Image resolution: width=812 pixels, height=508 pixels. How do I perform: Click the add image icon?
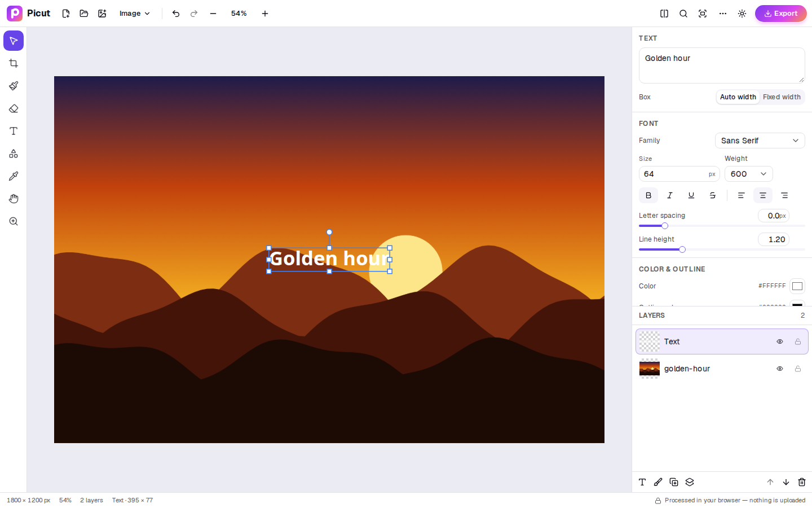click(x=102, y=14)
